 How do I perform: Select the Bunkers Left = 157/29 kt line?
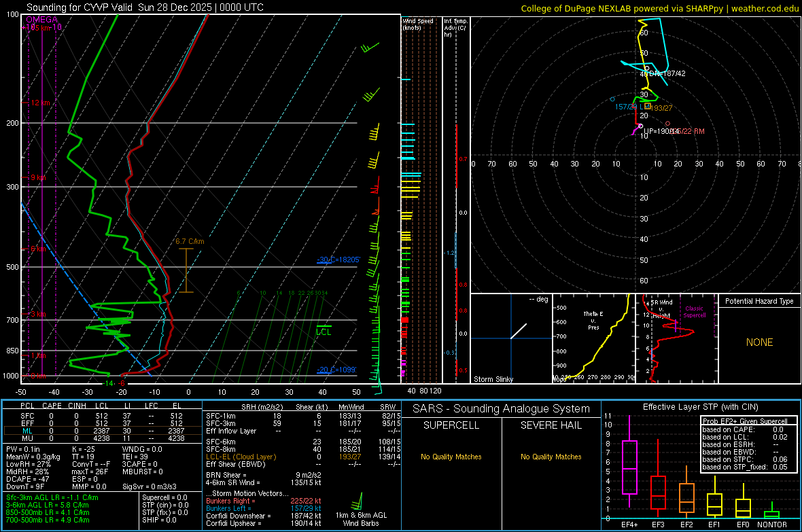pyautogui.click(x=264, y=508)
